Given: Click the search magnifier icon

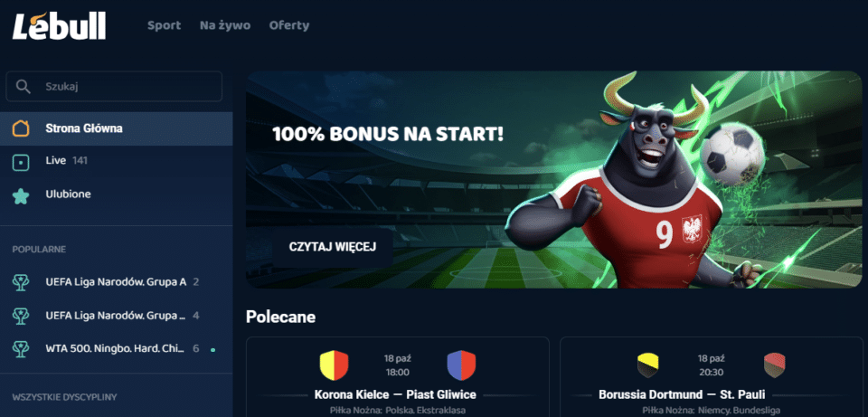Looking at the screenshot, I should [x=24, y=87].
